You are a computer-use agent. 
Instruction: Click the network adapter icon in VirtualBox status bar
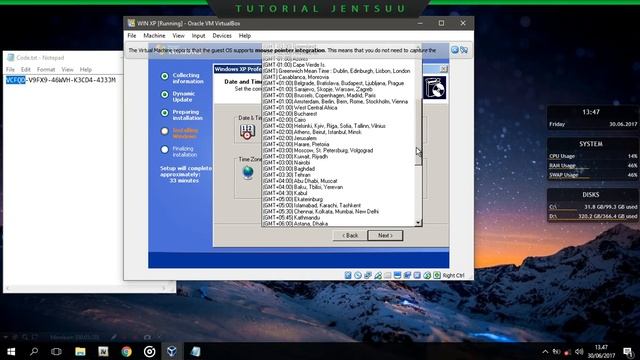(368, 275)
